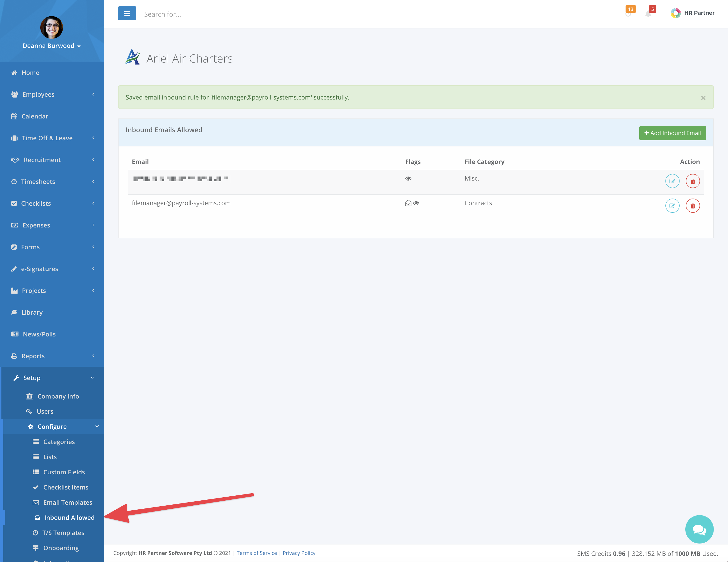This screenshot has width=728, height=562.
Task: Expand the Time Off & Leave chevron
Action: tap(93, 138)
